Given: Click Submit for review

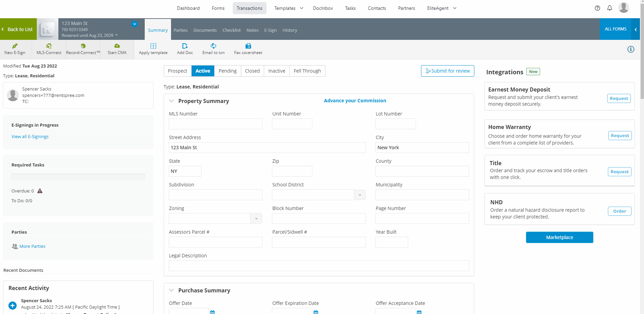Looking at the screenshot, I should click(x=447, y=71).
